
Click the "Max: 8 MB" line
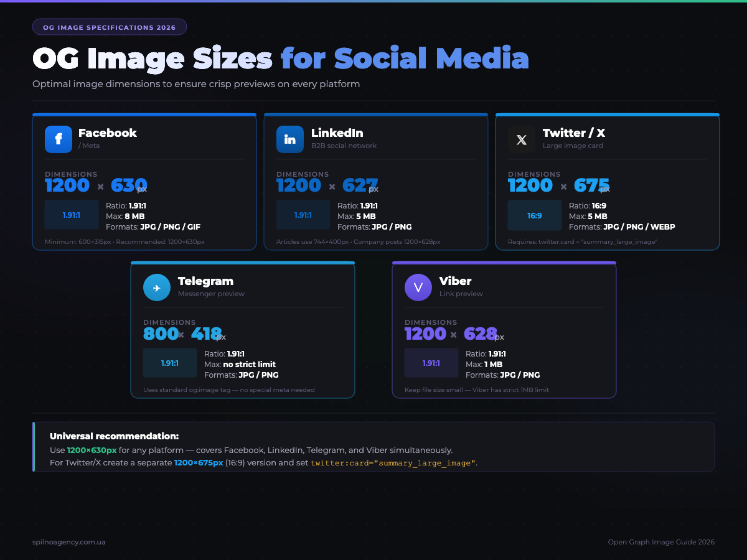click(126, 217)
